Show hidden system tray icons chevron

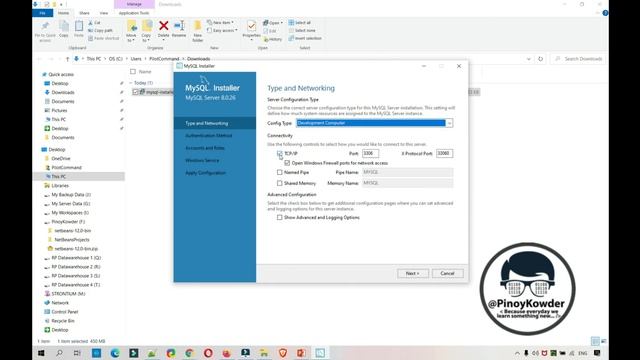pyautogui.click(x=517, y=353)
